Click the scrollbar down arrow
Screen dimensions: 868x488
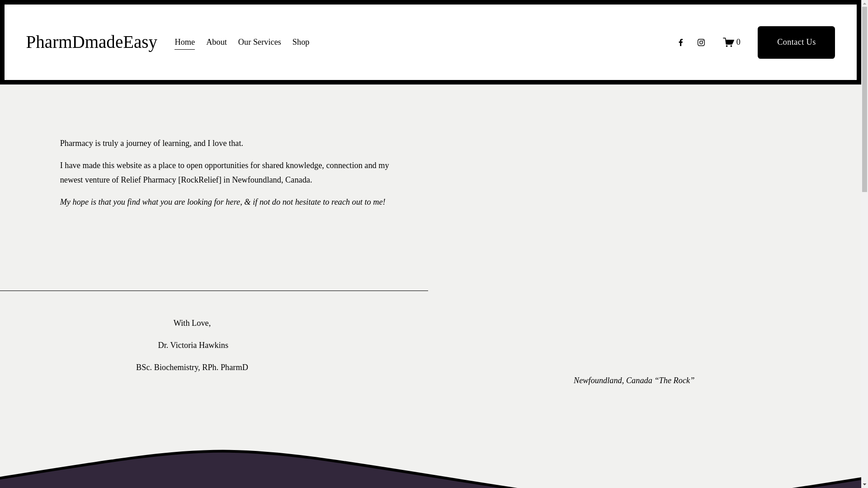[x=864, y=484]
